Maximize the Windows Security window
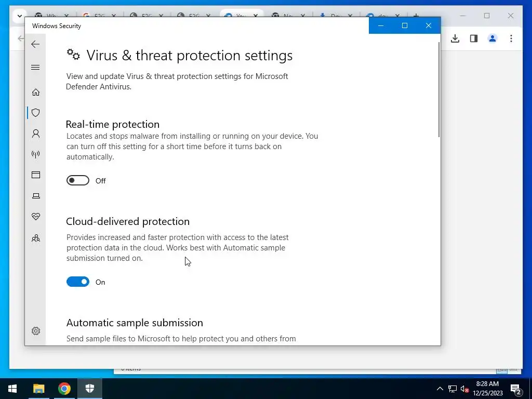Screen dimensions: 532x399 click(x=404, y=25)
